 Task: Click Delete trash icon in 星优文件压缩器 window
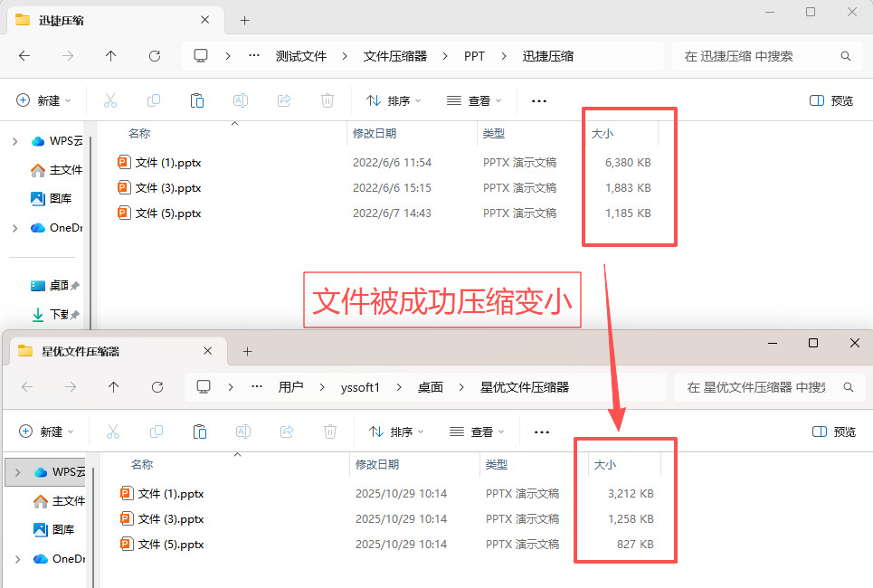[x=330, y=432]
